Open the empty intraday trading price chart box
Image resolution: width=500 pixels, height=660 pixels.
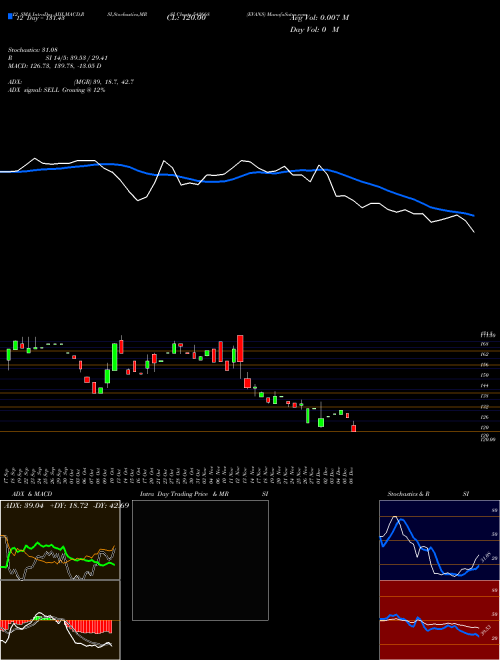[x=200, y=560]
